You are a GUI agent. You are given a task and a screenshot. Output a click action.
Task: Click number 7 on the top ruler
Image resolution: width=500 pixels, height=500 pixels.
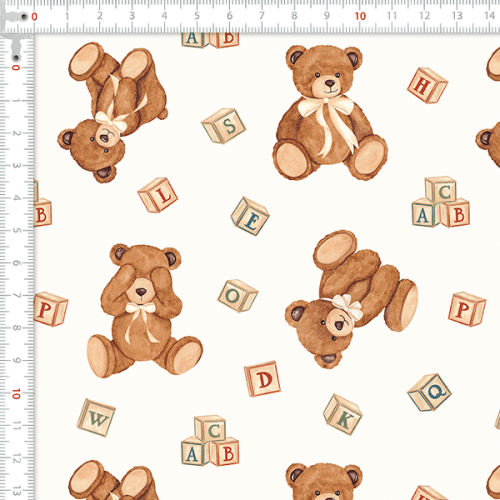coord(262,16)
